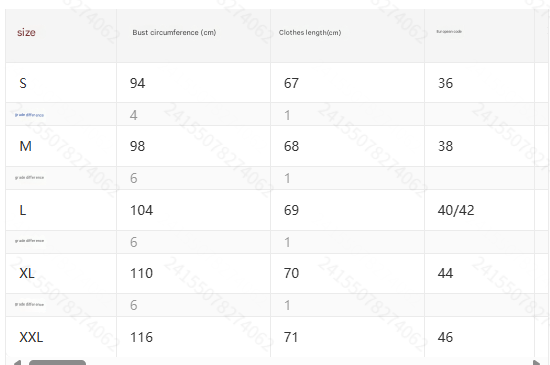Select the XXL size row label
The image size is (550, 365).
point(31,337)
